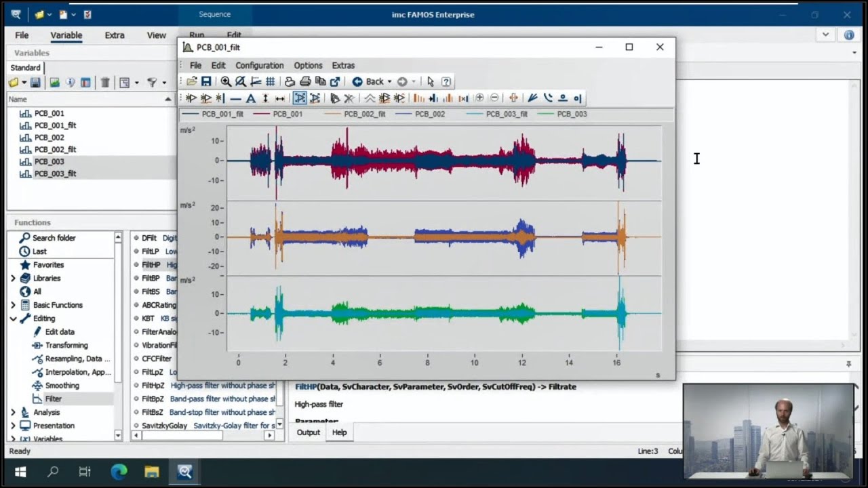Screen dimensions: 868x488
Task: Open Microsoft Edge from the taskbar
Action: pos(119,472)
